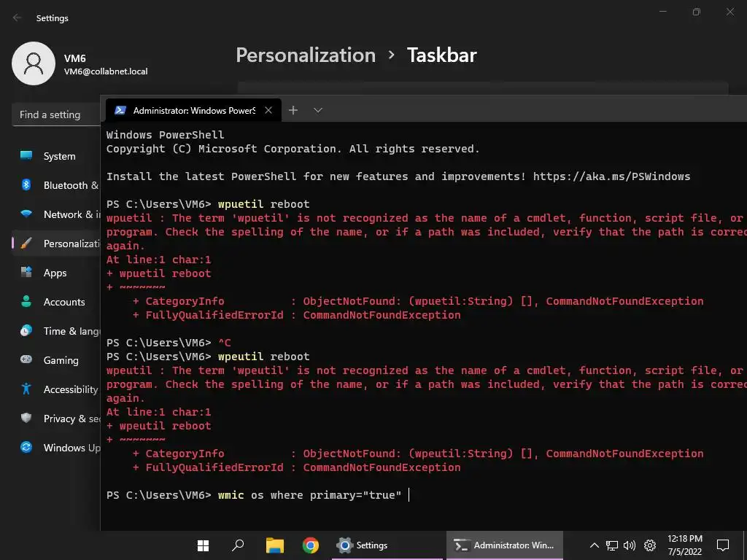The image size is (747, 560).
Task: Click the Settings window title text
Action: 52,18
